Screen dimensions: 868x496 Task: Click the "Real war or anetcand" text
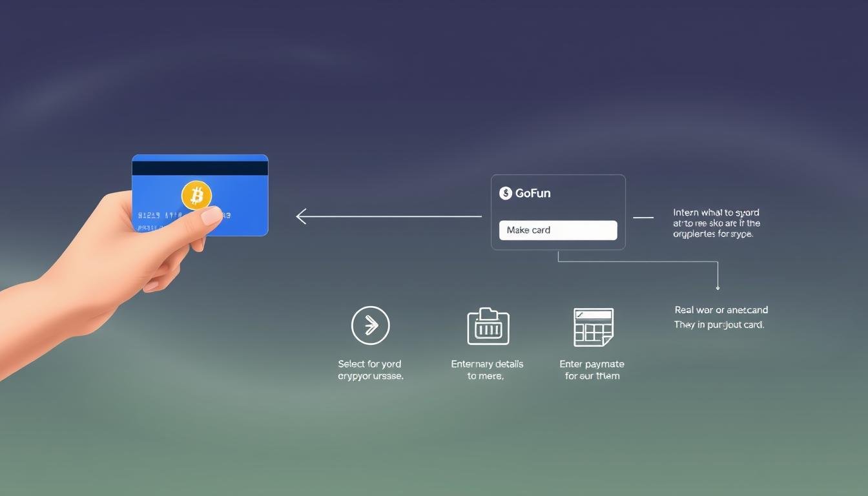[x=721, y=310]
